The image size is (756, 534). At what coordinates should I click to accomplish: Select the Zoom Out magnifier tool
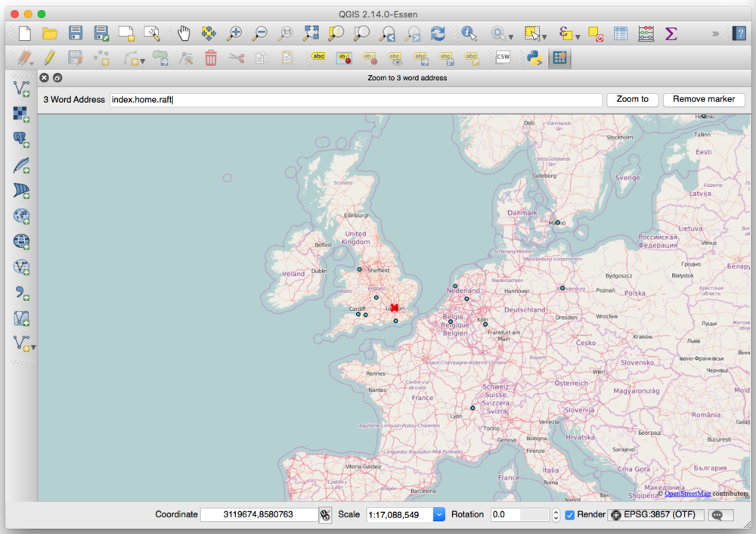point(260,33)
